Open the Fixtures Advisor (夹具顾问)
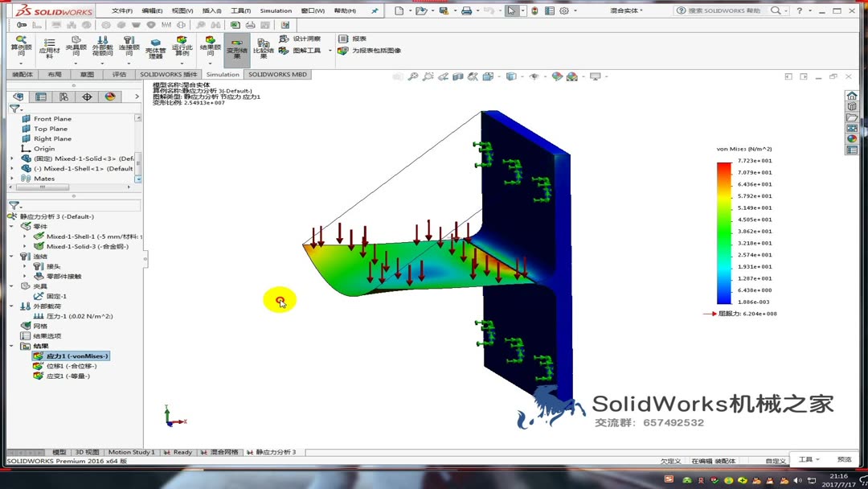The height and width of the screenshot is (489, 868). click(75, 45)
